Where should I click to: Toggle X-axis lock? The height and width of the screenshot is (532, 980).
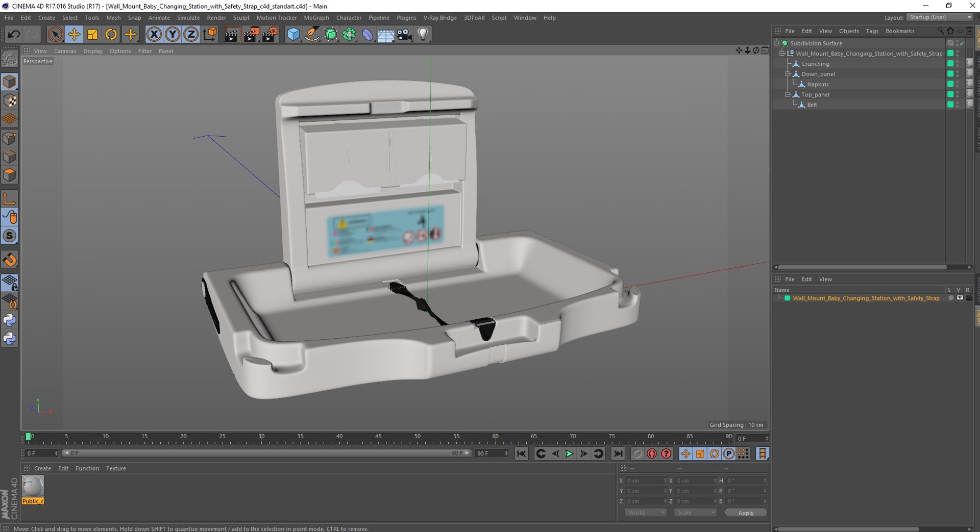coord(154,35)
